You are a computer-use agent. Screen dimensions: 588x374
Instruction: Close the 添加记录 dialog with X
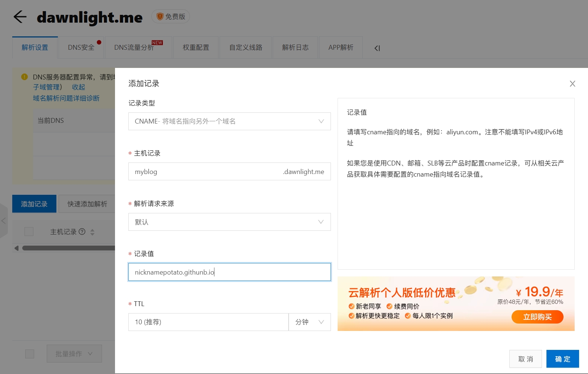(x=572, y=84)
